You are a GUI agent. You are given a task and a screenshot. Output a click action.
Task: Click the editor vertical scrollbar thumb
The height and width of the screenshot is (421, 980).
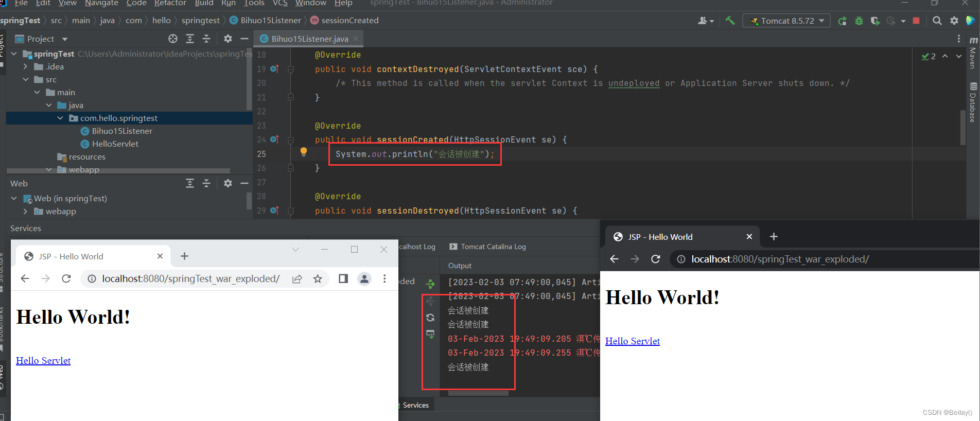coord(962,127)
